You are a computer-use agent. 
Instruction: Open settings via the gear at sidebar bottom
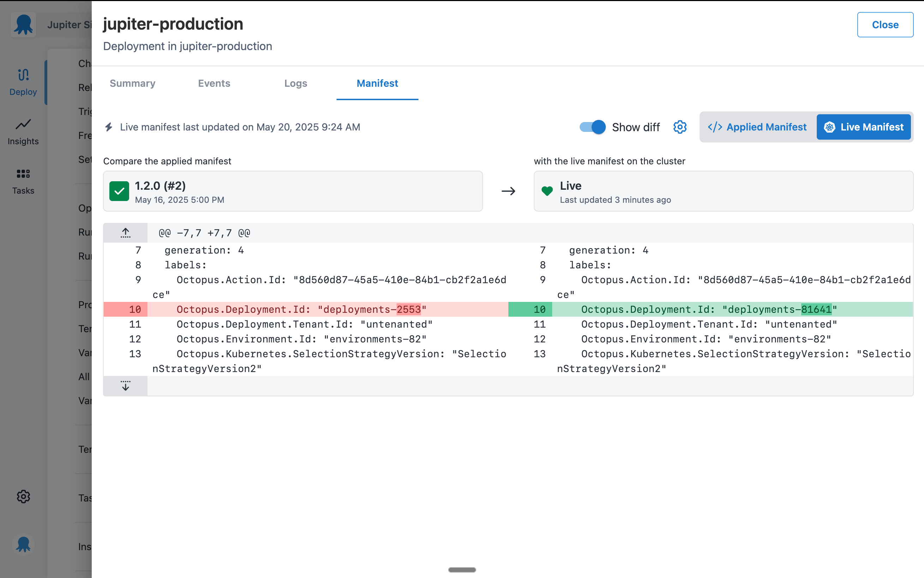click(23, 497)
